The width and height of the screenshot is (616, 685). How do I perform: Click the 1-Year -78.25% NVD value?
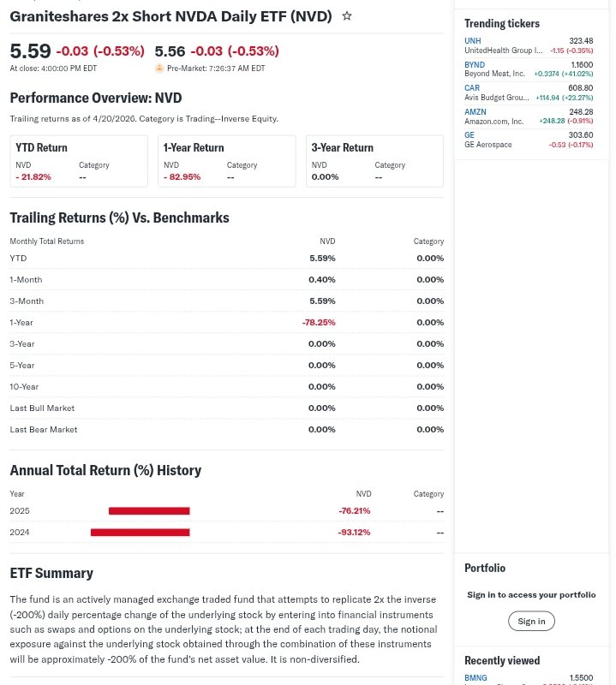(x=318, y=323)
